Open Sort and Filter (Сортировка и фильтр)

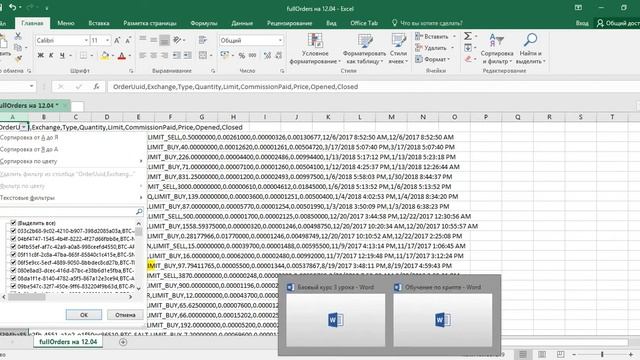pos(497,49)
